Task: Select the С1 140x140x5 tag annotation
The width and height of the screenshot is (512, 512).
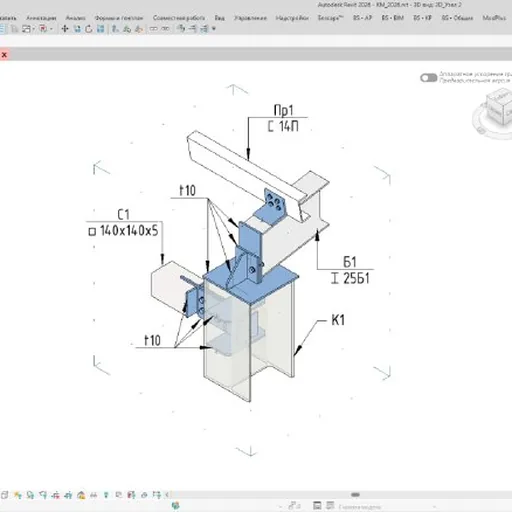Action: [x=124, y=223]
